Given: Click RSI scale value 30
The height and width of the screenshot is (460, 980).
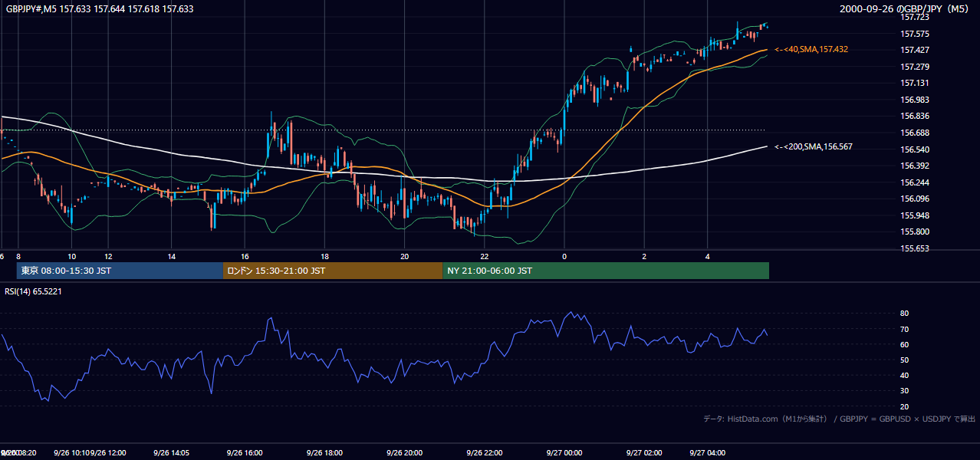Looking at the screenshot, I should (905, 391).
